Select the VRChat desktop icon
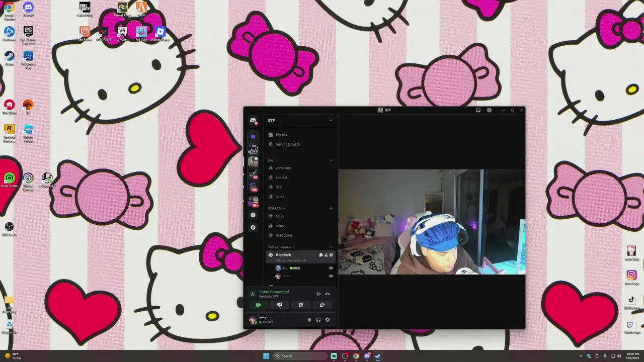644x362 pixels. click(122, 34)
